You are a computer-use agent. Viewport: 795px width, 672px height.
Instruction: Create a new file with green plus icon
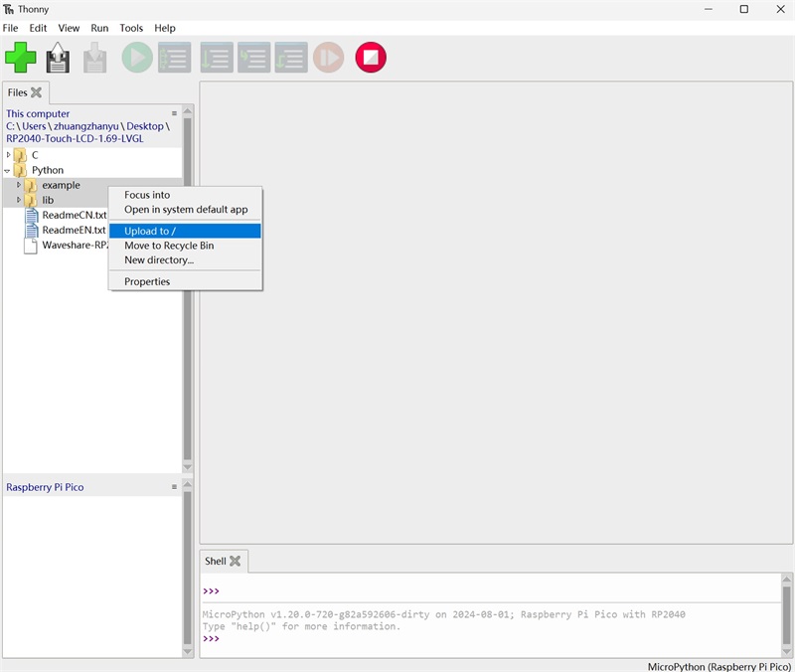[21, 58]
